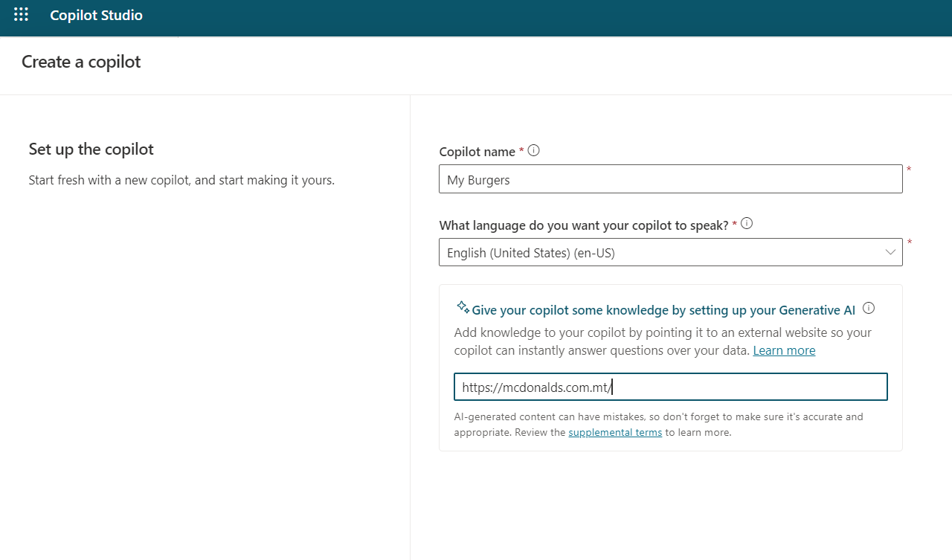Click the language dropdown chevron arrow
This screenshot has width=952, height=560.
890,252
